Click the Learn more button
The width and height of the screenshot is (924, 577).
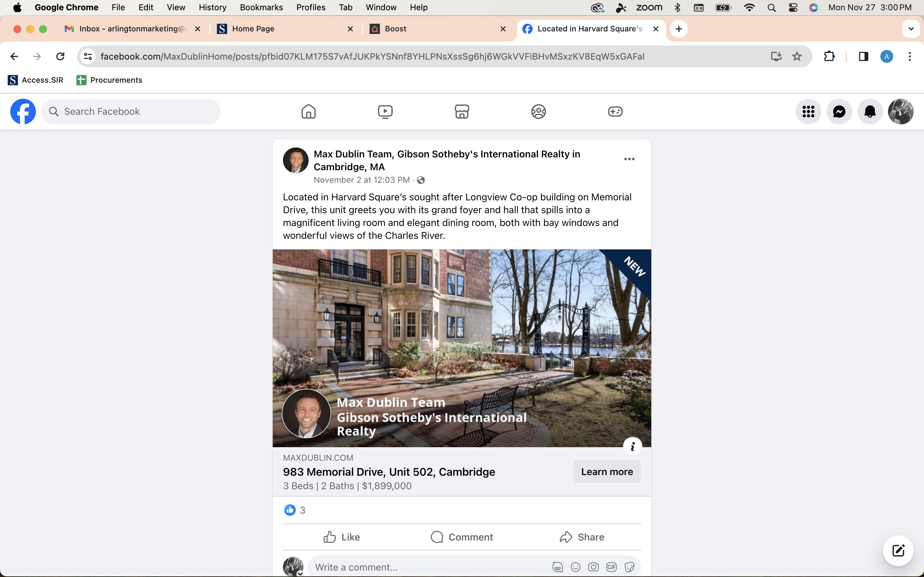(x=607, y=472)
